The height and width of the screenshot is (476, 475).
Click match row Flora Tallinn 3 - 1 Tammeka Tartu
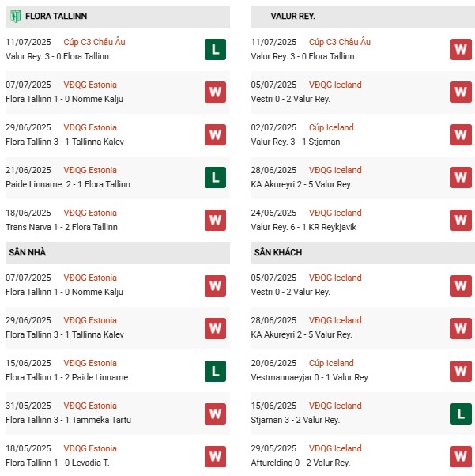coord(68,420)
